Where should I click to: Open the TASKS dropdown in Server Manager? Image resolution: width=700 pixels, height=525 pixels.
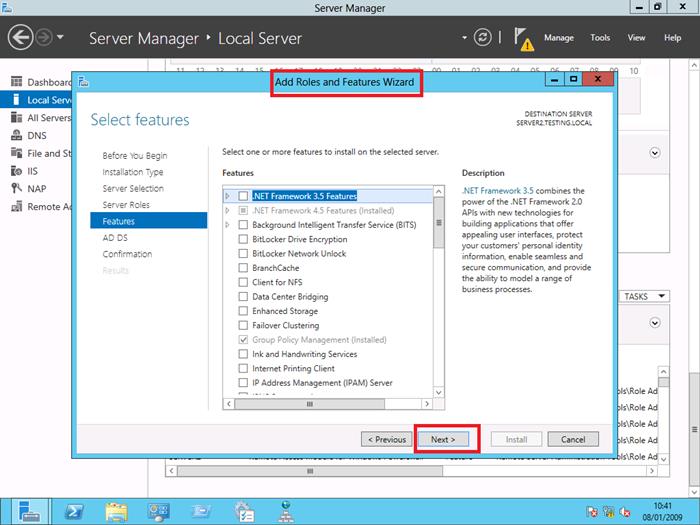[x=644, y=296]
